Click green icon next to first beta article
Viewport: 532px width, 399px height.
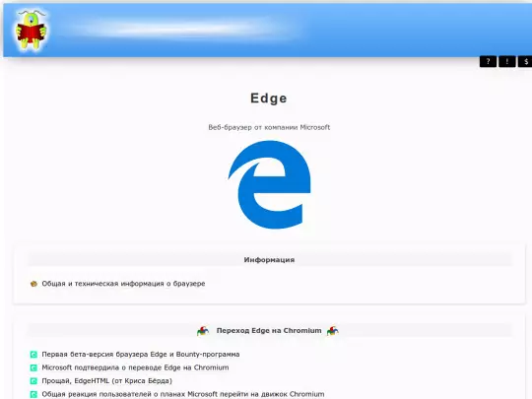point(33,355)
